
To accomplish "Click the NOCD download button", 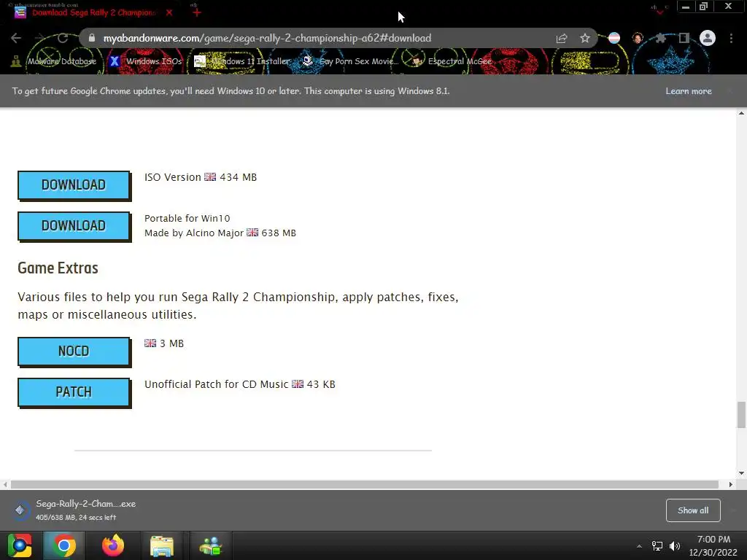I will (74, 351).
